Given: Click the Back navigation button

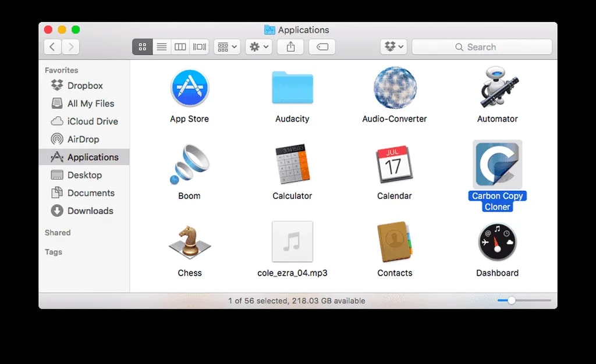Looking at the screenshot, I should [52, 47].
